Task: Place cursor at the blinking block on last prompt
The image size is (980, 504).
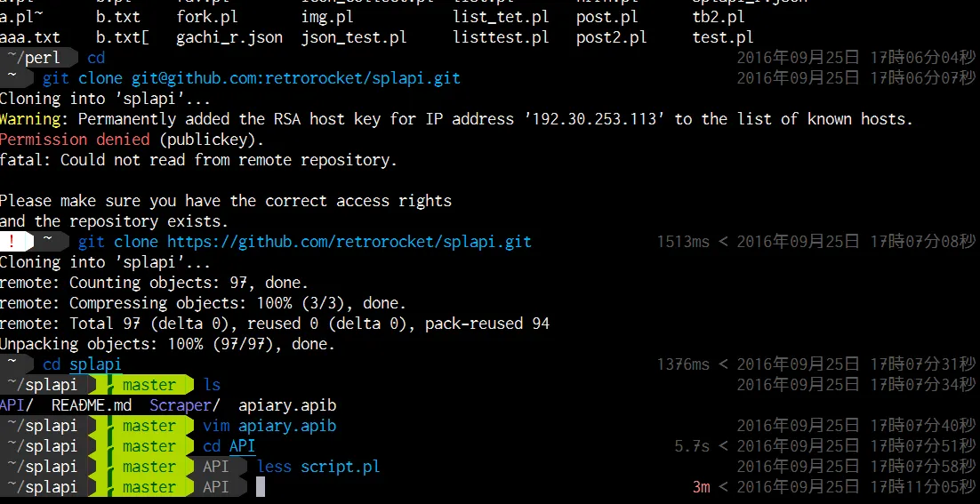Action: [261, 487]
